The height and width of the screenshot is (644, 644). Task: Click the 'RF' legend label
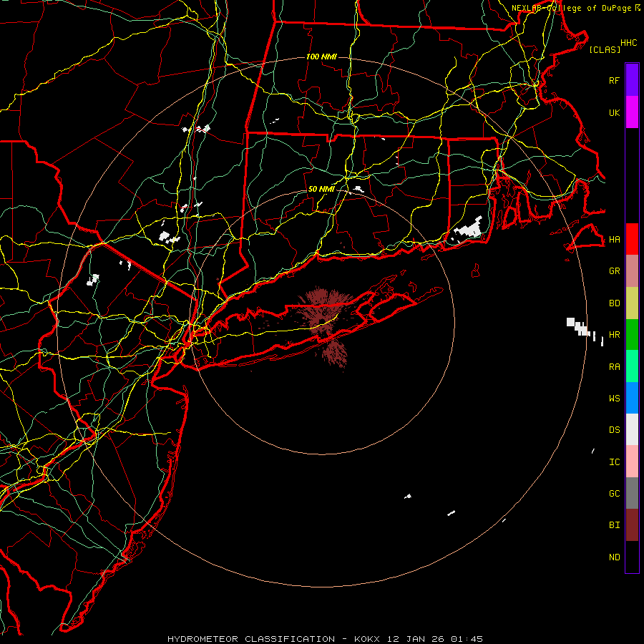pos(615,80)
